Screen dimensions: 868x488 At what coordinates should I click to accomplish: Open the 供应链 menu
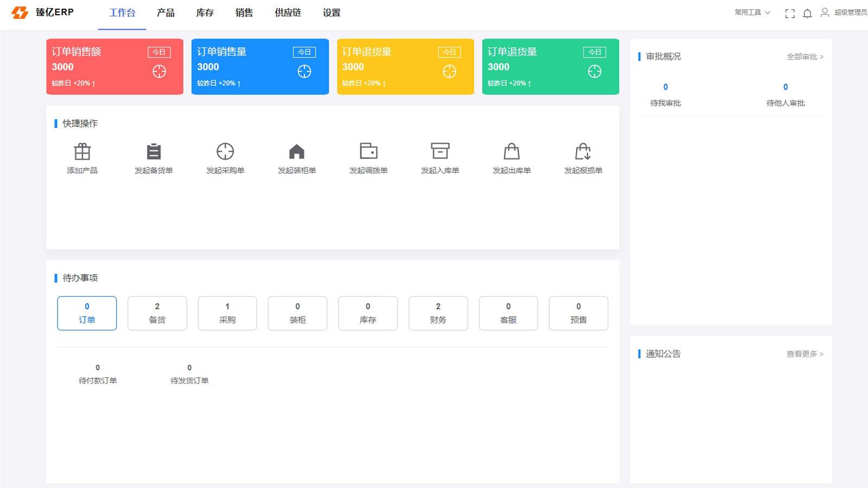(x=288, y=13)
